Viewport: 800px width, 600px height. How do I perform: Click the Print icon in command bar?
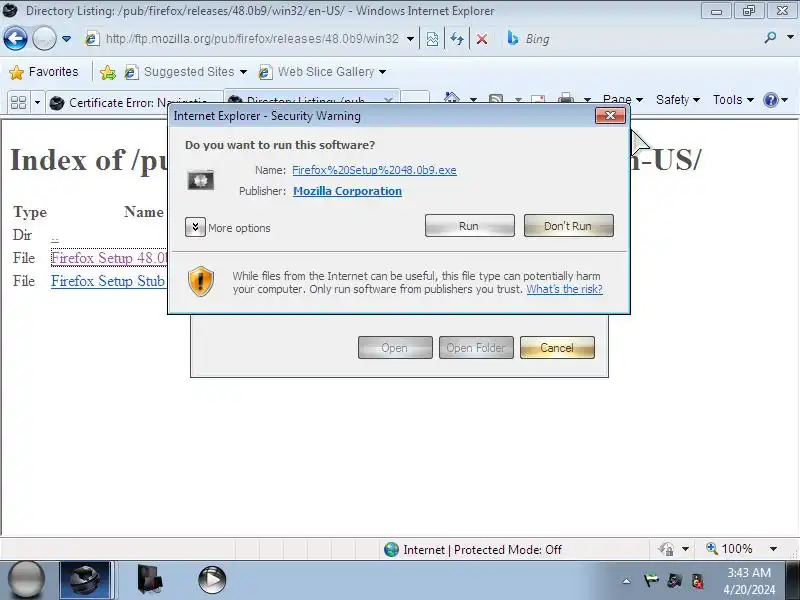click(x=566, y=98)
